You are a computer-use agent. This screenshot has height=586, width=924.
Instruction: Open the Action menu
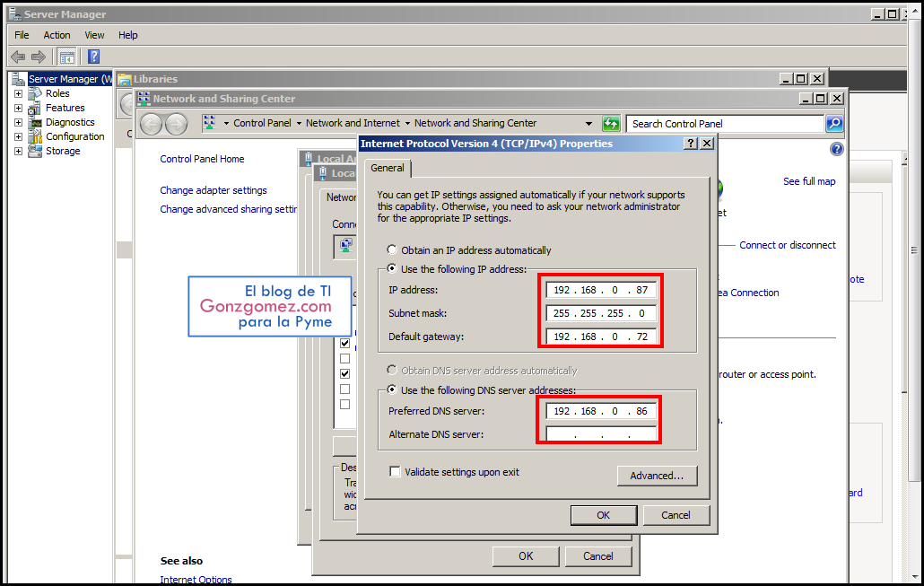click(x=57, y=35)
